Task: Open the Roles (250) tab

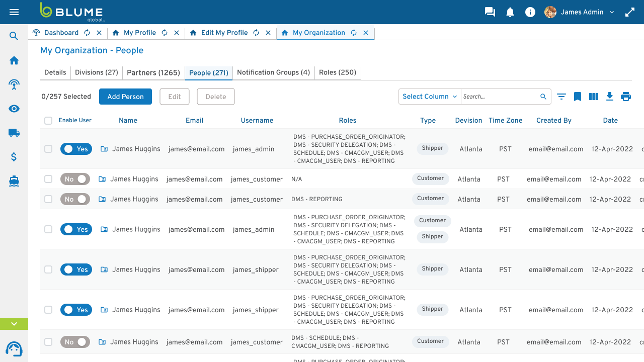Action: (338, 72)
